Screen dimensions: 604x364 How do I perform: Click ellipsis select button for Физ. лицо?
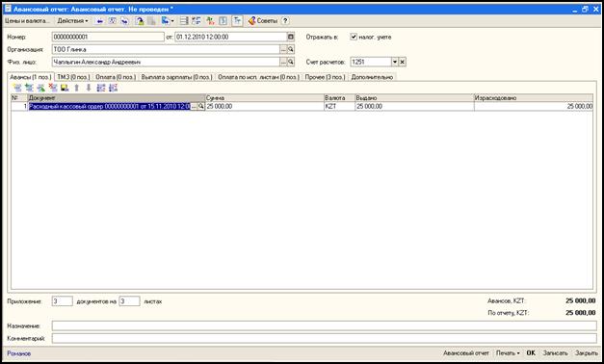[x=283, y=62]
